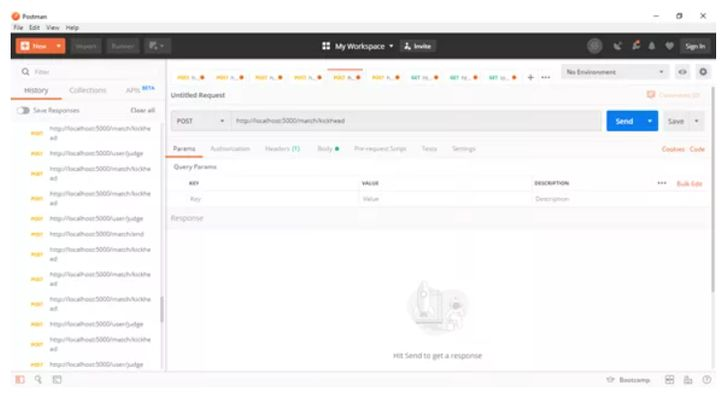Click the Import button

[86, 46]
